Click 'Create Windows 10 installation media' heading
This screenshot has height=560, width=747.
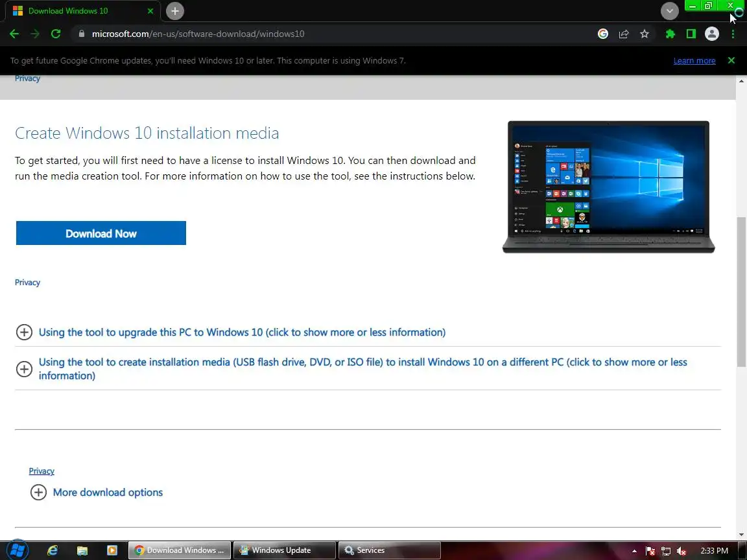click(147, 133)
